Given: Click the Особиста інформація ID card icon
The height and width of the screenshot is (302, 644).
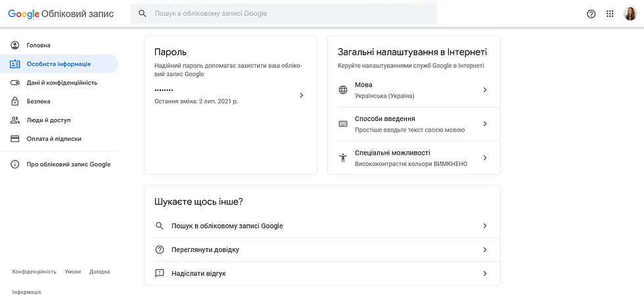Looking at the screenshot, I should tap(14, 64).
